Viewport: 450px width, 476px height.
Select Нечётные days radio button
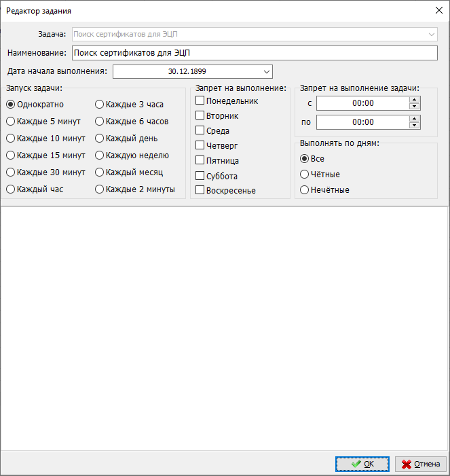click(305, 190)
